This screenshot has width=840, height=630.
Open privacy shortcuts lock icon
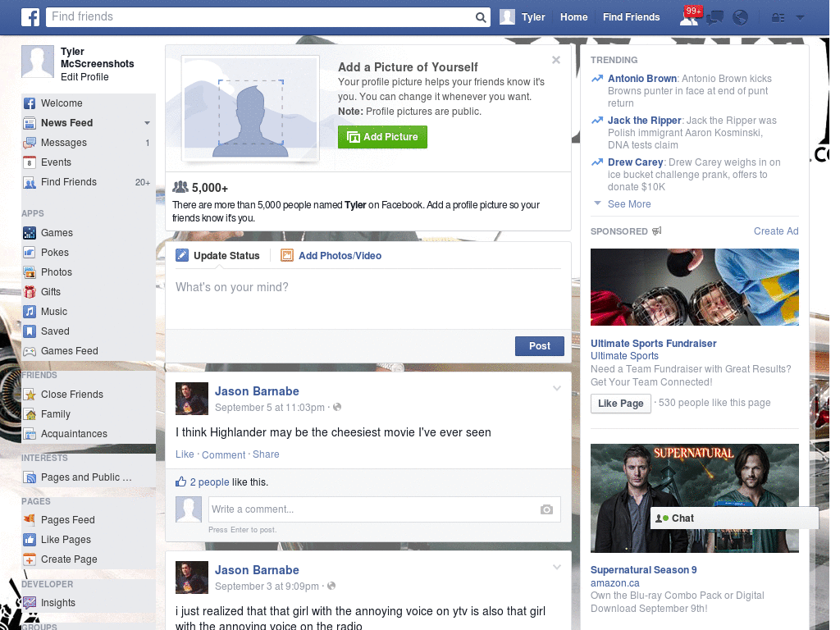(778, 18)
